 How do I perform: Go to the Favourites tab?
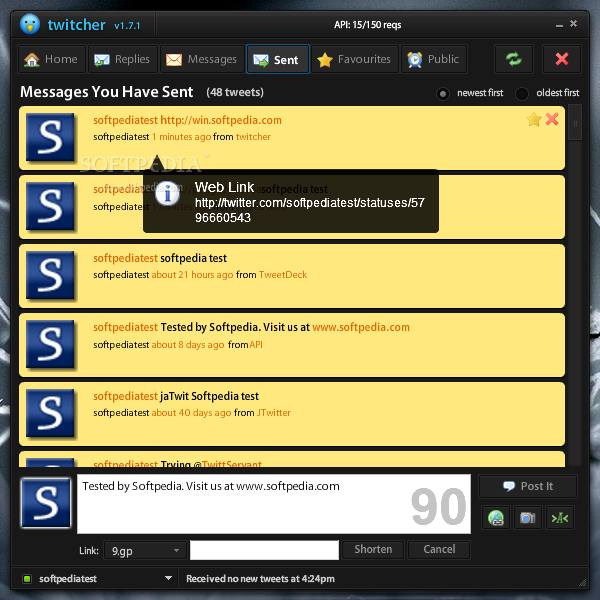(355, 59)
